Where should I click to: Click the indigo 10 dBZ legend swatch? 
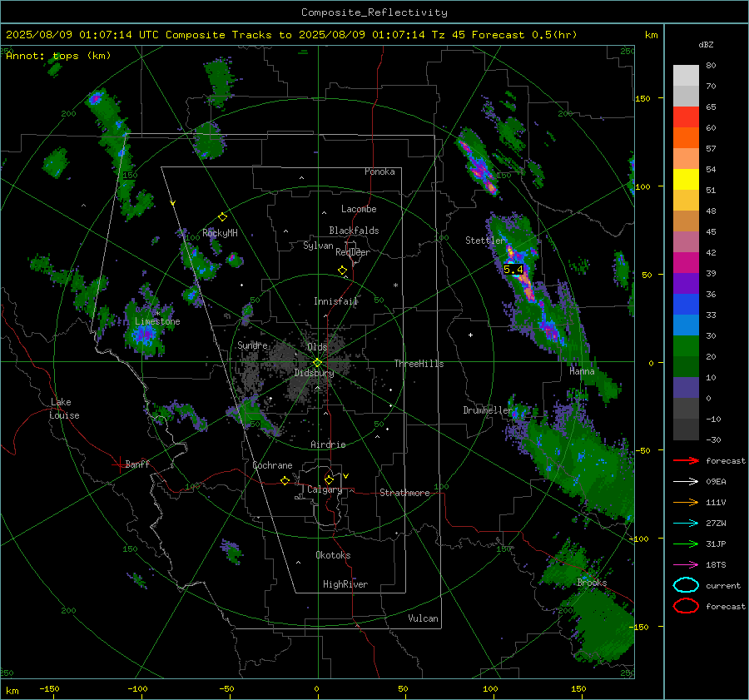tap(686, 388)
